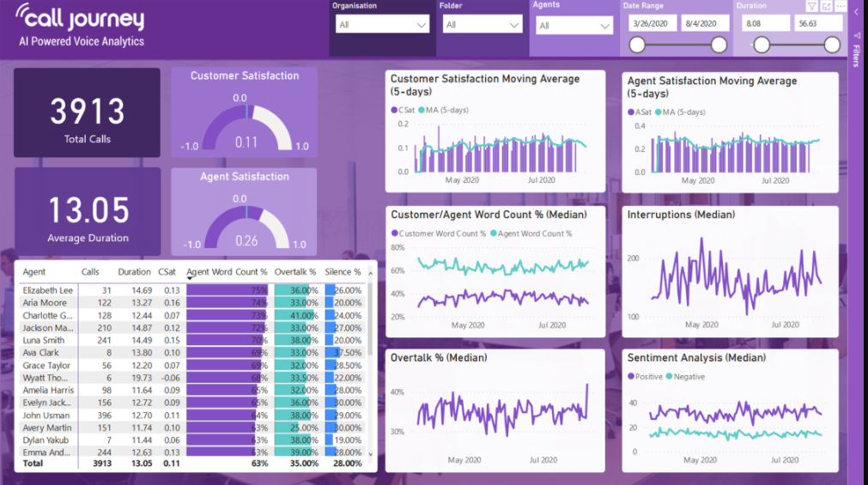868x485 pixels.
Task: Open more options ellipsis on Duration slicer
Action: (x=841, y=7)
